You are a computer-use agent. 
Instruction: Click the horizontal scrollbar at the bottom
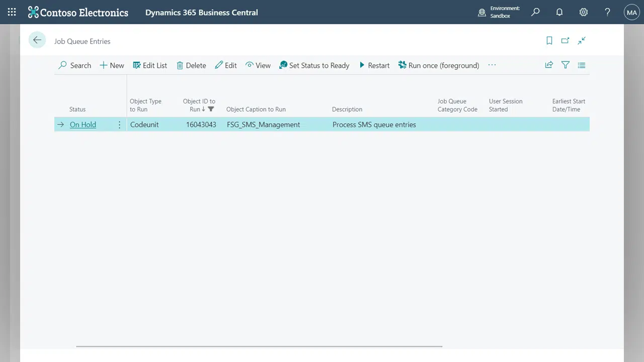click(259, 346)
